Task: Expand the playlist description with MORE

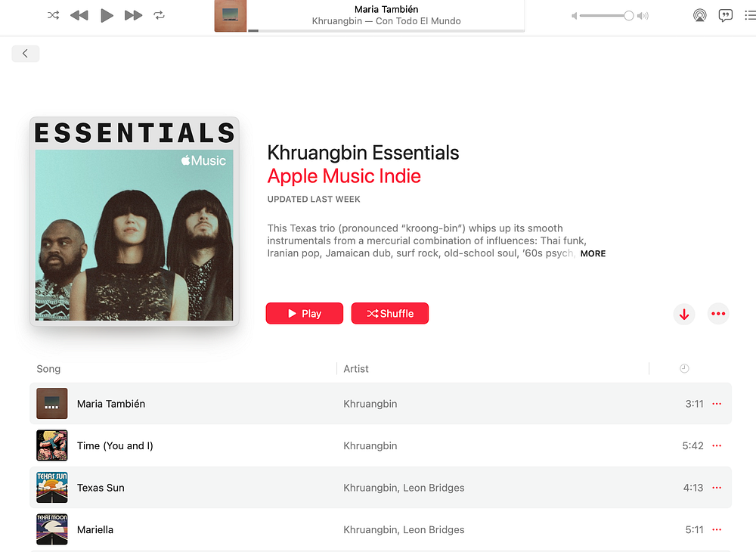Action: point(593,253)
